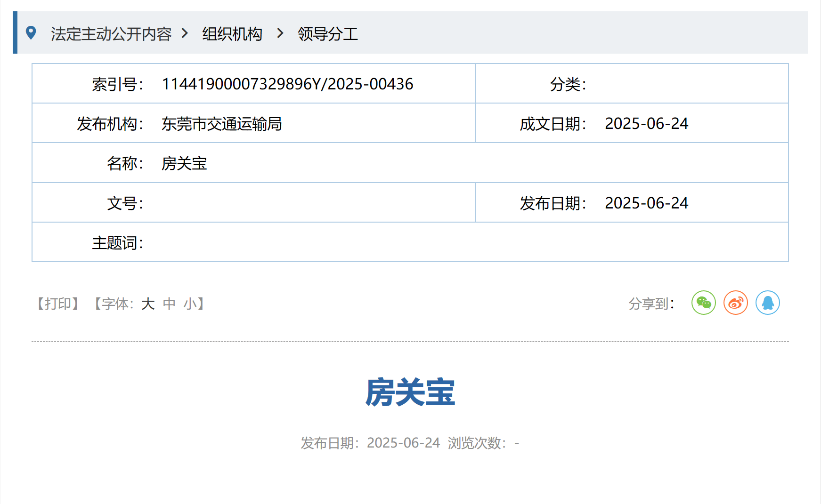The width and height of the screenshot is (821, 504).
Task: Click the blue QQ penguin share circle
Action: coord(767,303)
